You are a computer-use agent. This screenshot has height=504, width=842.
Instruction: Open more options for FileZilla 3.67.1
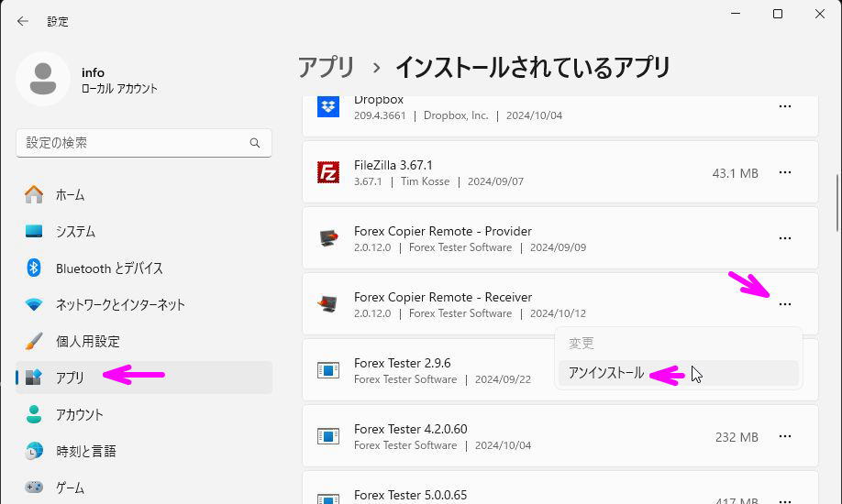[x=784, y=172]
